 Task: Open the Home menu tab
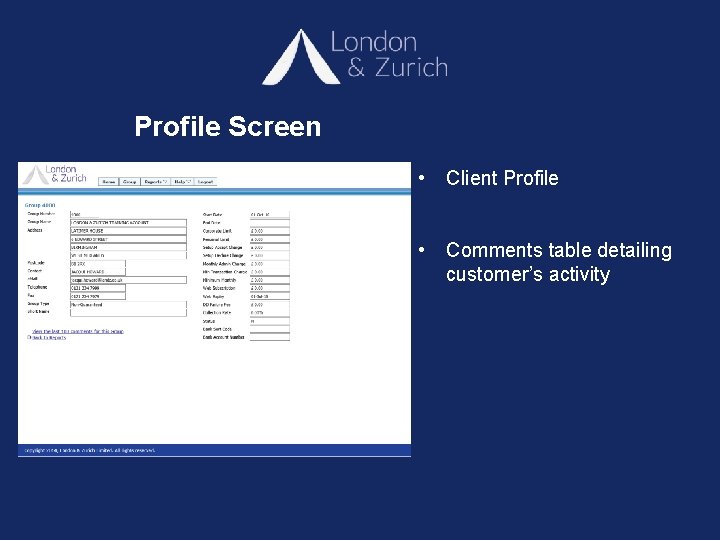click(108, 182)
